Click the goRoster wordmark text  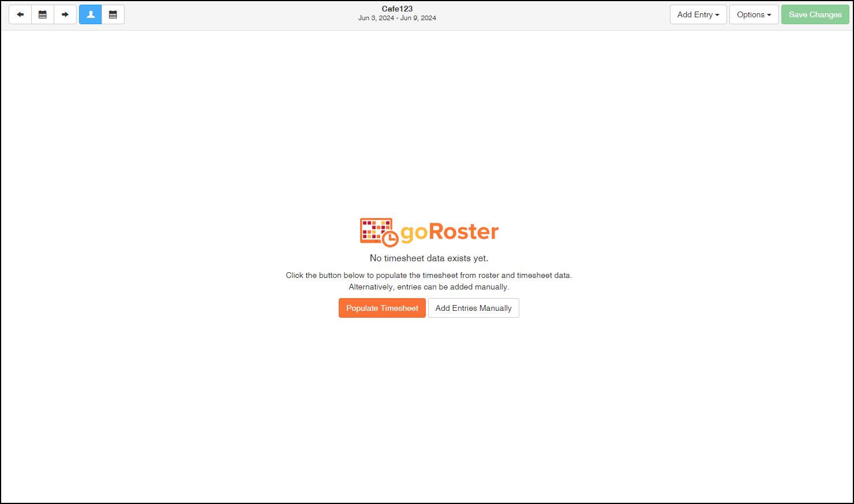coord(450,232)
